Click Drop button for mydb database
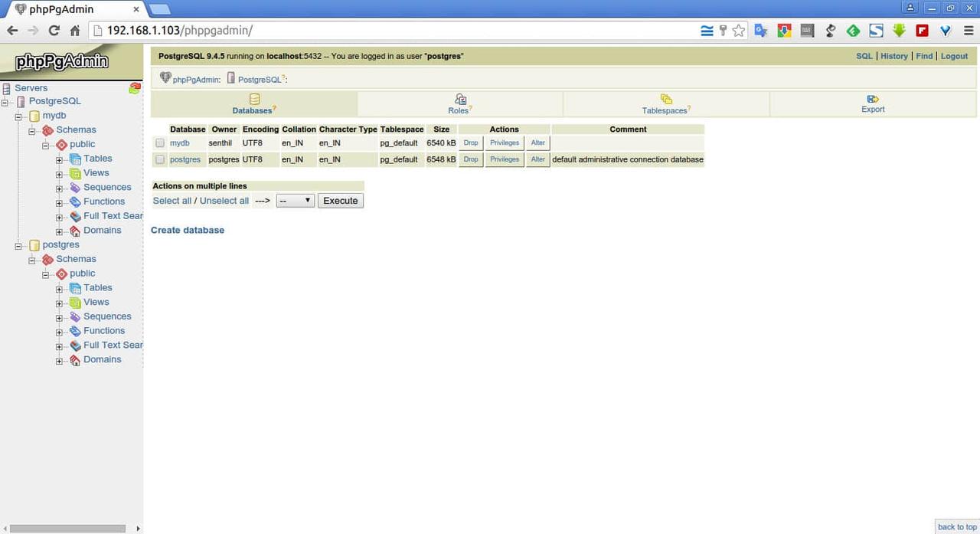 point(471,143)
